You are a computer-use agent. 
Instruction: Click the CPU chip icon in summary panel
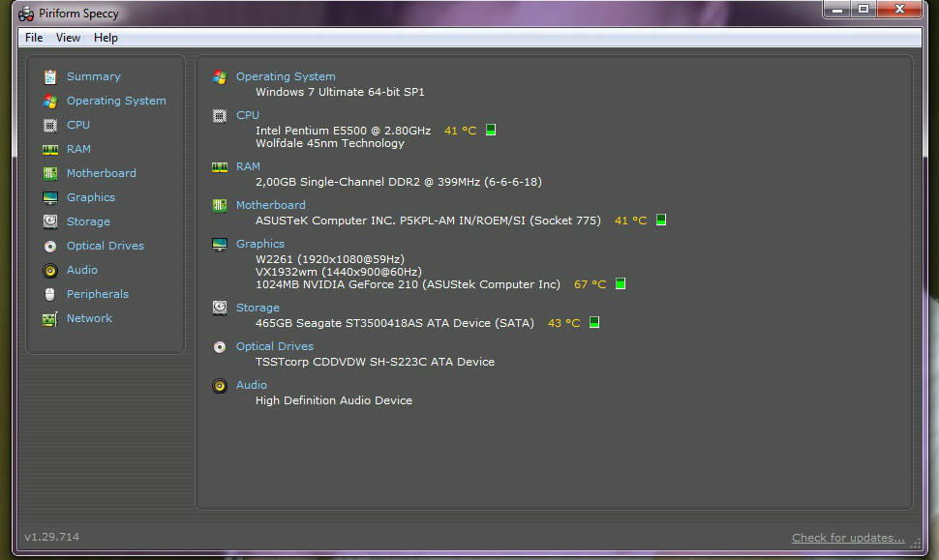[x=220, y=115]
